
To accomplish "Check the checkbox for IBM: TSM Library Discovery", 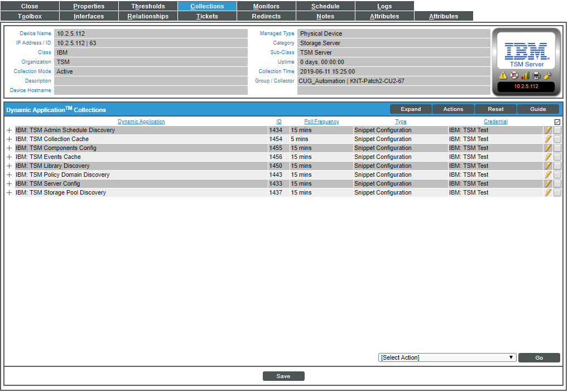I will (x=557, y=166).
